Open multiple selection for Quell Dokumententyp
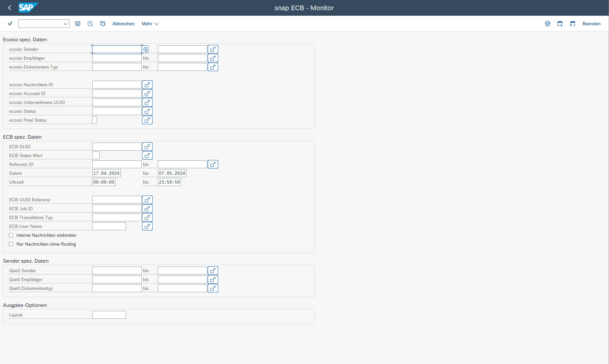609x364 pixels. pyautogui.click(x=213, y=288)
